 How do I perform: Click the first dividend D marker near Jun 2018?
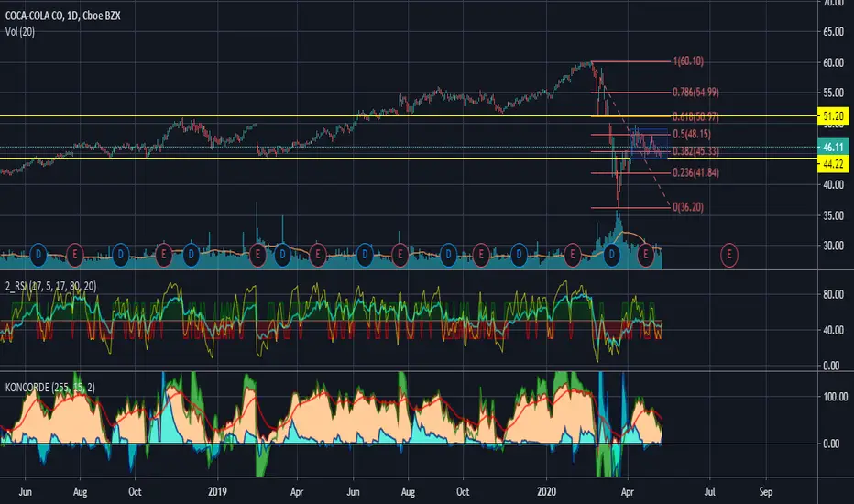click(38, 254)
